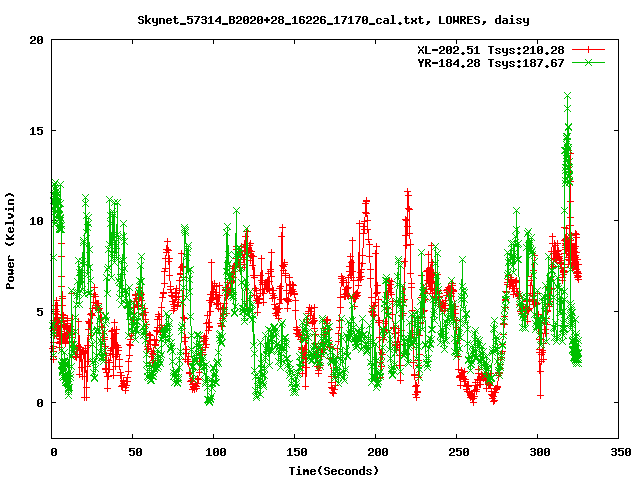The height and width of the screenshot is (480, 640).
Task: Click x-axis tick label 350
Action: 620,452
